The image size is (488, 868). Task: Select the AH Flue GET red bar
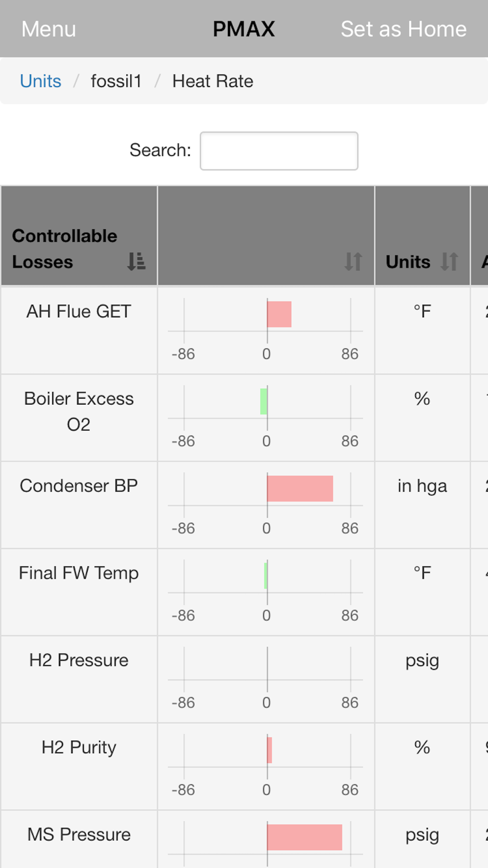[280, 314]
